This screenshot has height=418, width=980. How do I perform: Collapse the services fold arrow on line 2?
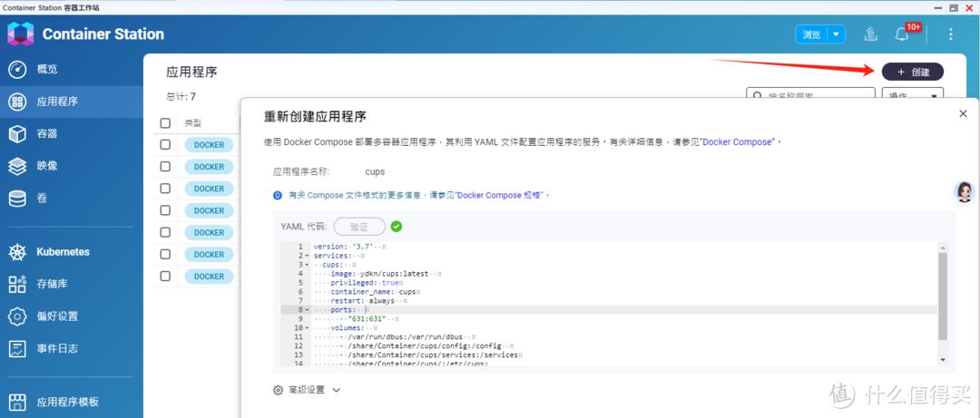[307, 256]
